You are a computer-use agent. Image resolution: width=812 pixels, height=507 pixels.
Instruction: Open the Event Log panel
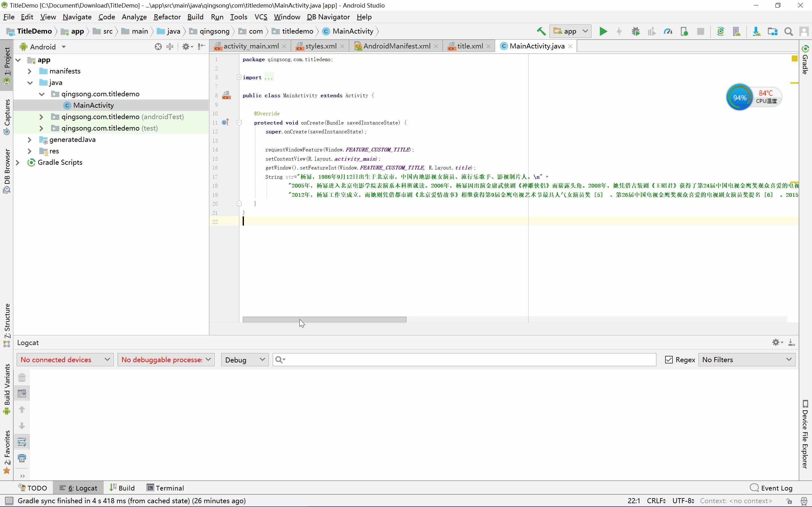point(771,488)
